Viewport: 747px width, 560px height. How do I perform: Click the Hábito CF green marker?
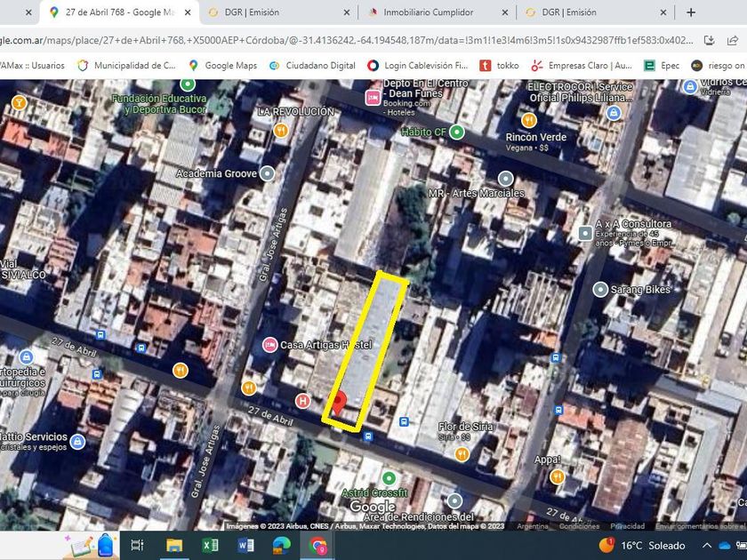457,132
